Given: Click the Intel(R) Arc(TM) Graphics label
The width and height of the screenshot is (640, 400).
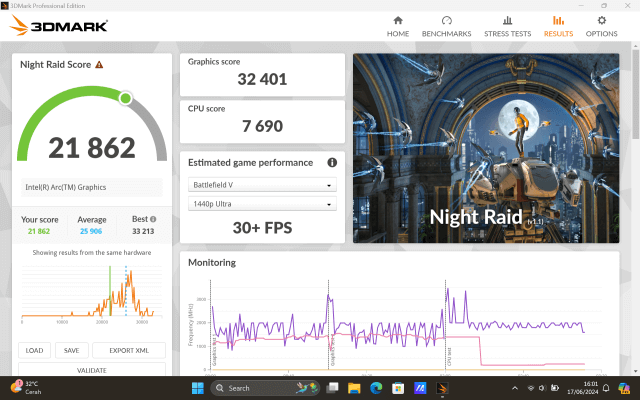Looking at the screenshot, I should 66,187.
